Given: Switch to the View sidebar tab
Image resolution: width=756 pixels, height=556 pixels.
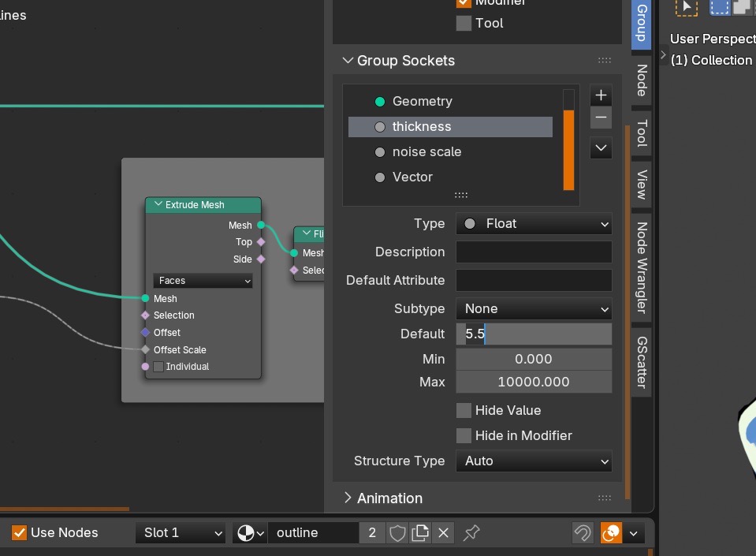Looking at the screenshot, I should 641,185.
